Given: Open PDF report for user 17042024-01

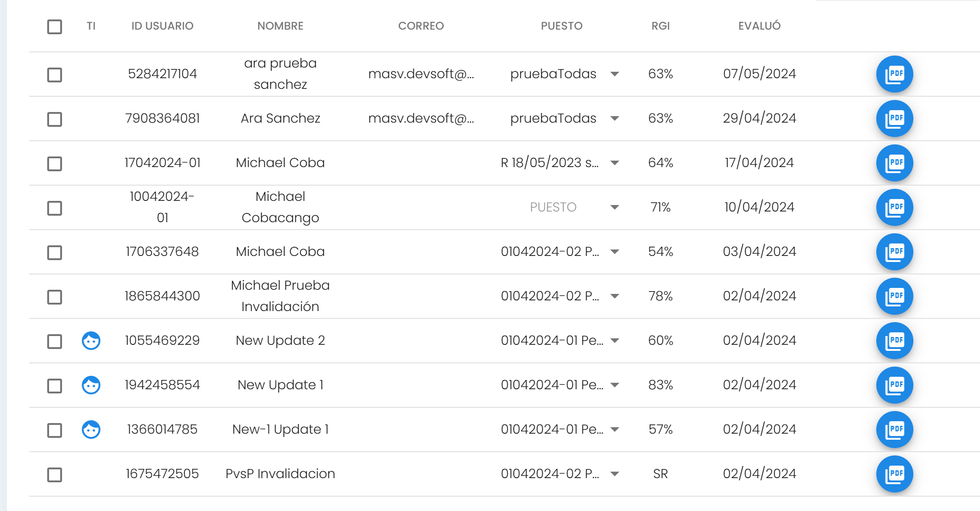Looking at the screenshot, I should click(894, 163).
